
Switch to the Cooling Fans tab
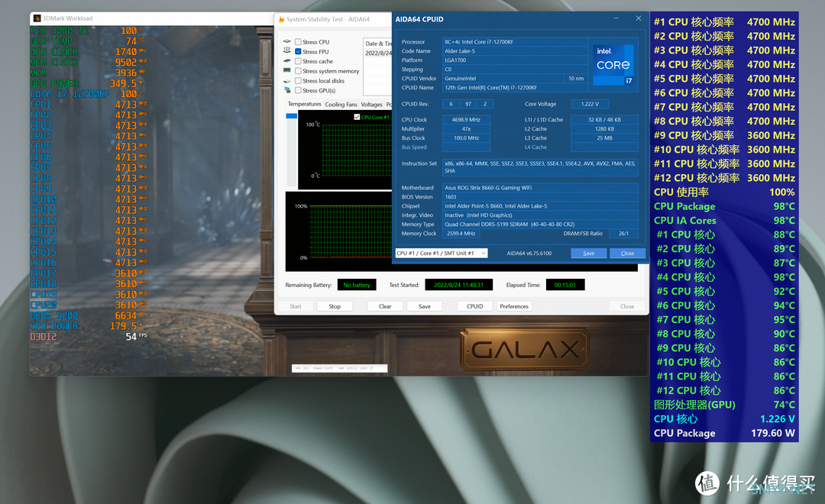coord(341,105)
